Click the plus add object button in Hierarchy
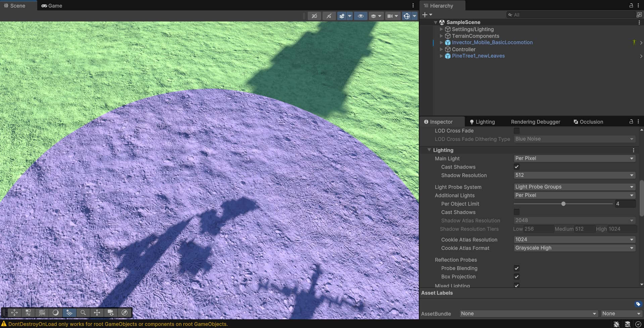This screenshot has width=644, height=328. 425,15
